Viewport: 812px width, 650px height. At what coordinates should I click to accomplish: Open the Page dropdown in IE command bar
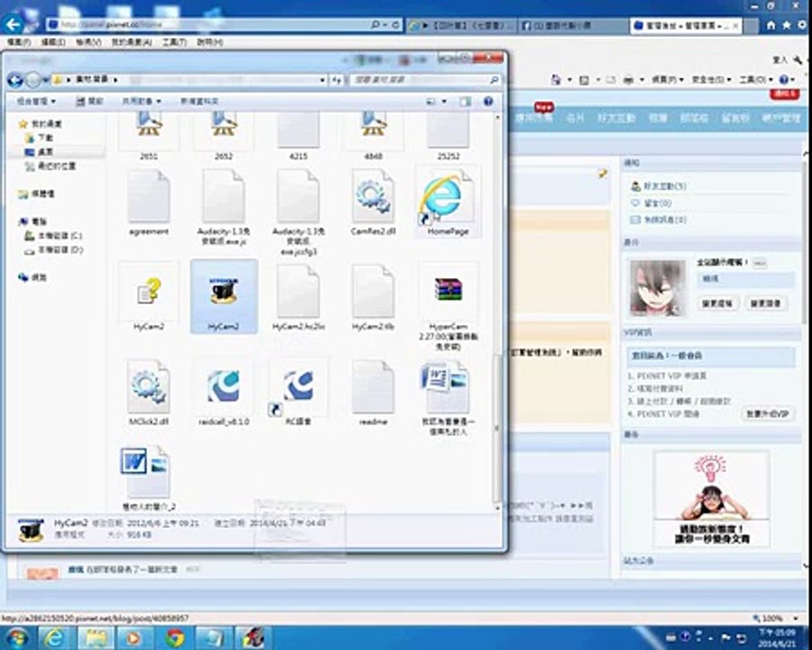[667, 79]
